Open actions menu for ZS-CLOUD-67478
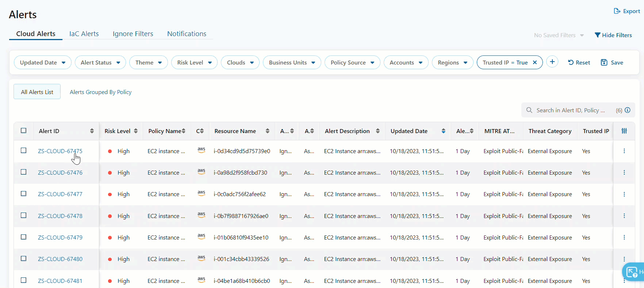This screenshot has height=288, width=644. [x=624, y=216]
